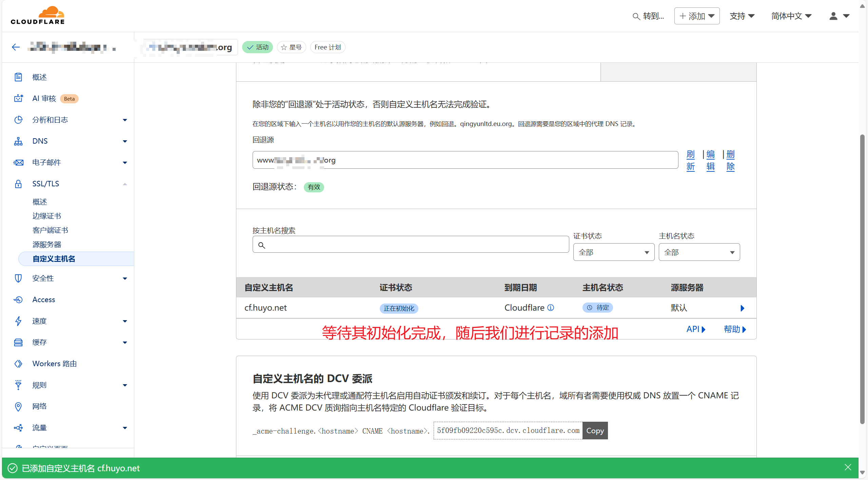Open the 概述 overview clipboard icon
Viewport: 868px width, 480px height.
coord(18,77)
